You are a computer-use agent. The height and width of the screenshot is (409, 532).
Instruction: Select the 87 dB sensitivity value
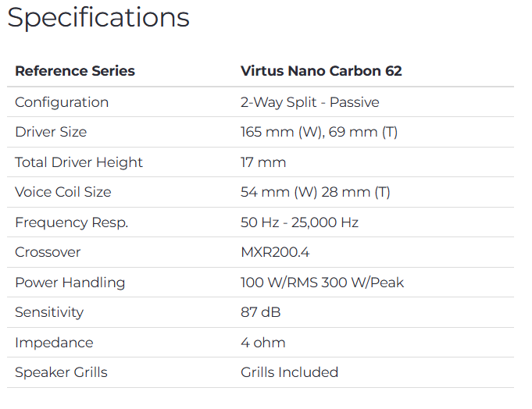[x=260, y=312]
